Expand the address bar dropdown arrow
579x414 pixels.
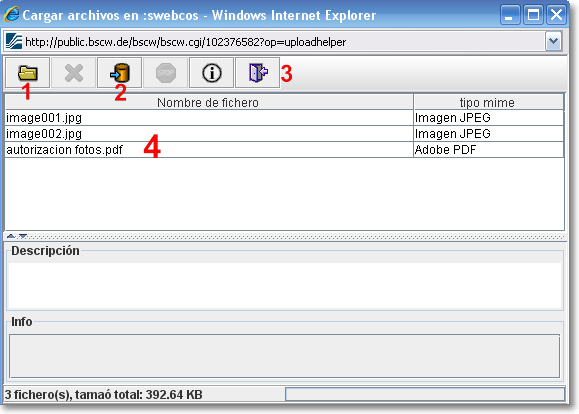(x=554, y=41)
